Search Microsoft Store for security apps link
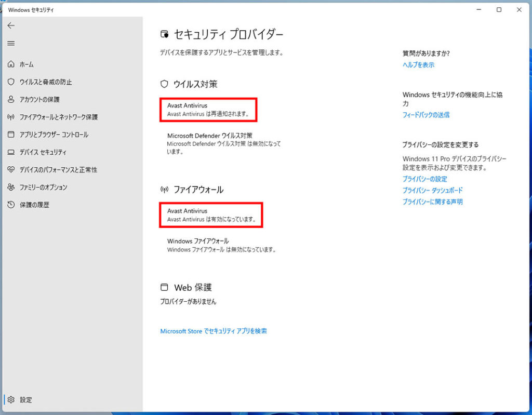This screenshot has height=415, width=532. click(214, 331)
